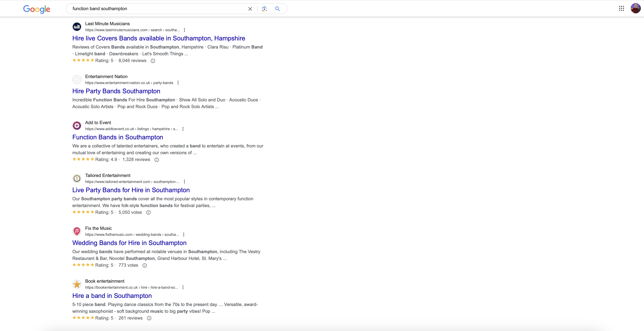644x331 pixels.
Task: Click the tailored-entertainment.com URL breadcrumb
Action: pyautogui.click(x=133, y=182)
